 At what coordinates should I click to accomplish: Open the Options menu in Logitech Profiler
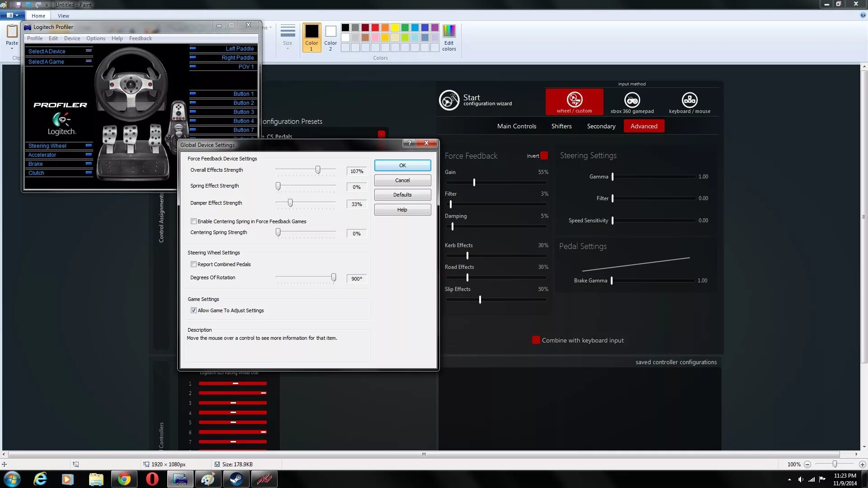coord(95,38)
